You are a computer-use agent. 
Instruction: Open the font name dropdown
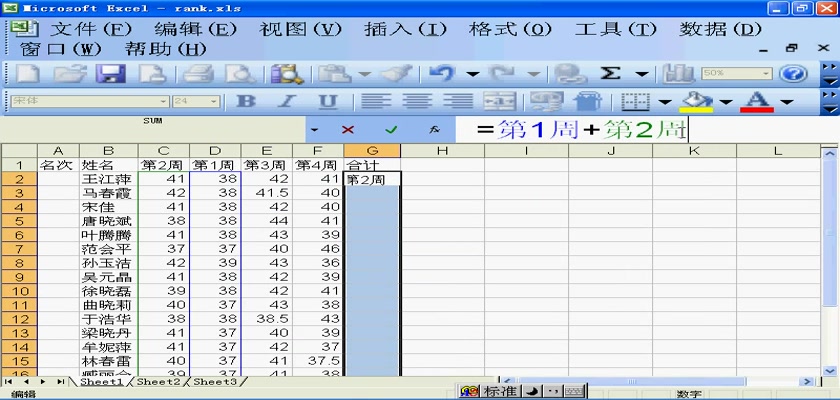pyautogui.click(x=163, y=102)
